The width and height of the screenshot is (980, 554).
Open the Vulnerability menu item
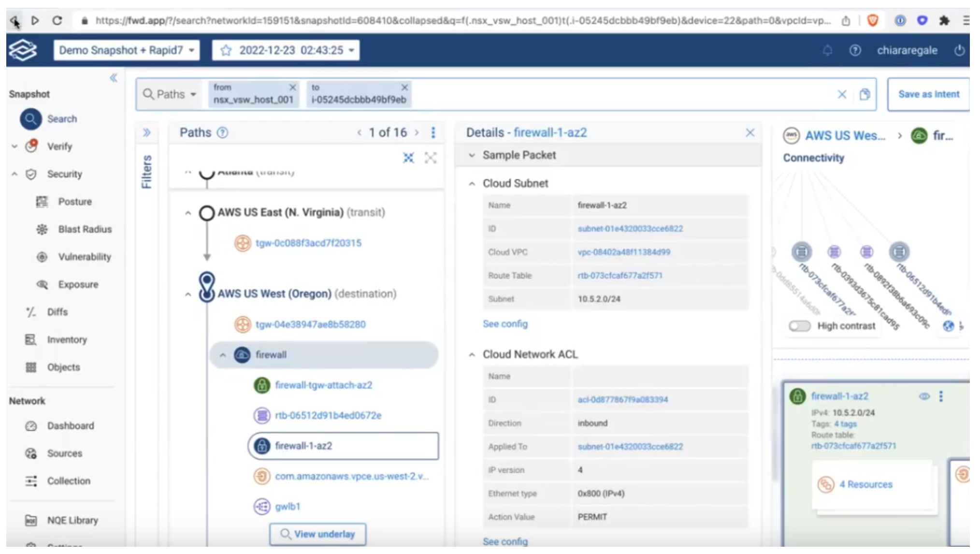(84, 257)
